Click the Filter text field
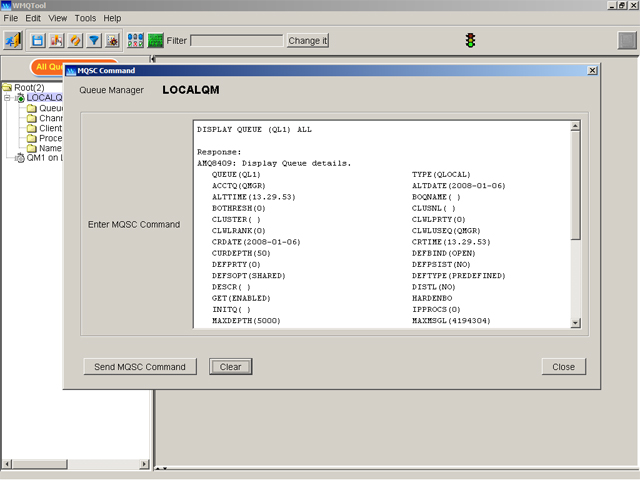Screen dimensions: 640x480 [x=237, y=40]
